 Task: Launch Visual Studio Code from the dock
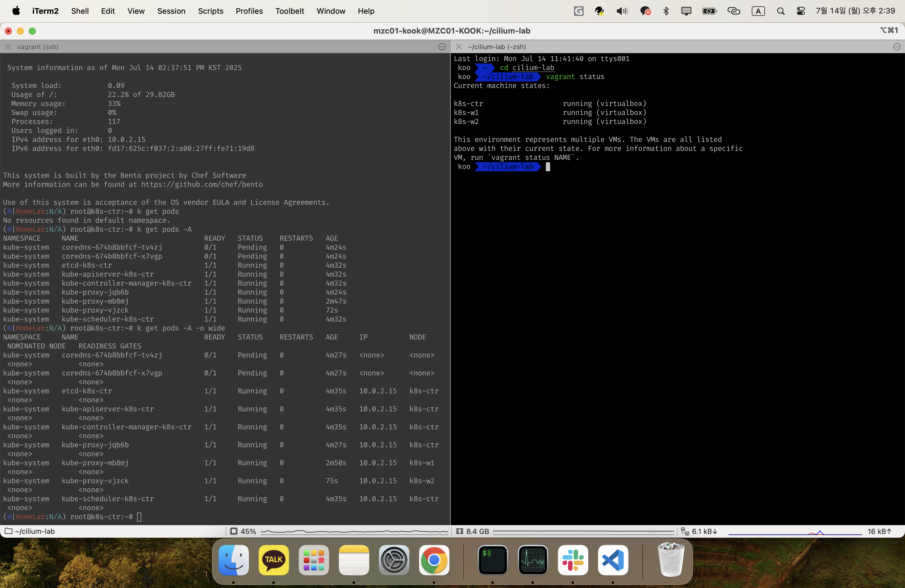point(613,560)
